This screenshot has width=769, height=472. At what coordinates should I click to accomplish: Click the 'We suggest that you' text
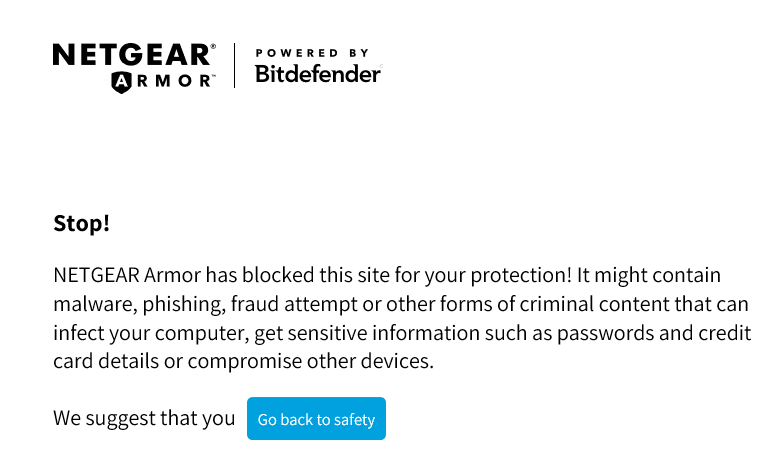[144, 418]
